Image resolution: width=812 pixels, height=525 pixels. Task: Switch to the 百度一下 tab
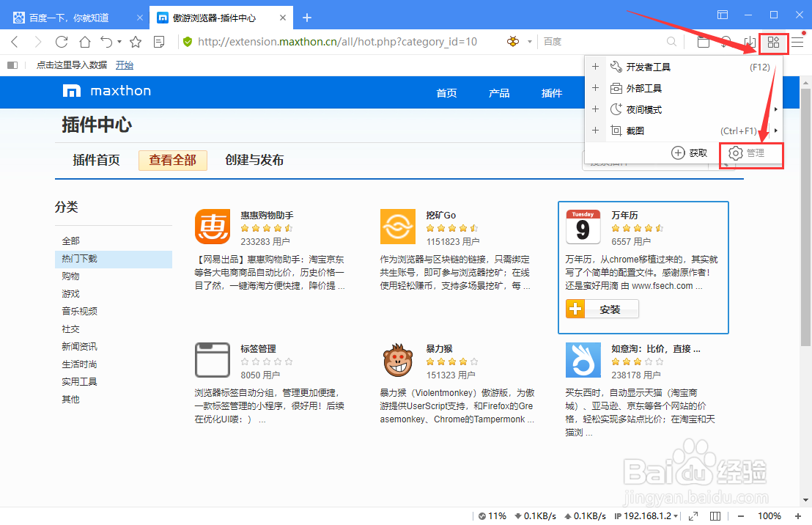75,18
